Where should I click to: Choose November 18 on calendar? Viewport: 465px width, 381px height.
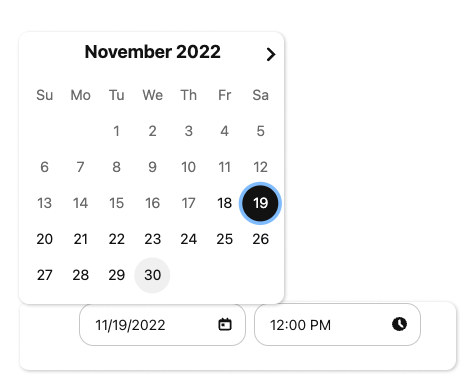(224, 203)
